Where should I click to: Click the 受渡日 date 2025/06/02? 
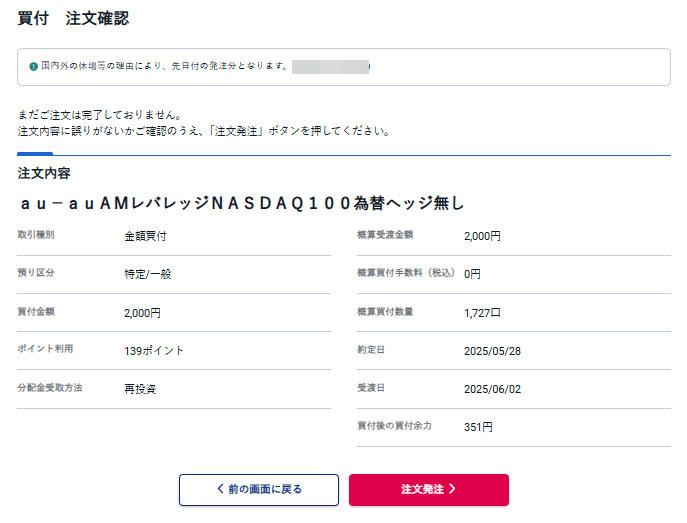494,389
